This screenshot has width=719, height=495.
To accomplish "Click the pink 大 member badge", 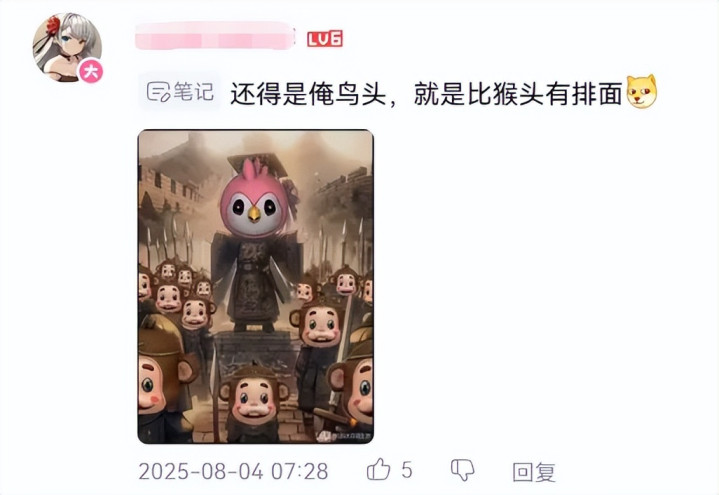I will (x=91, y=72).
